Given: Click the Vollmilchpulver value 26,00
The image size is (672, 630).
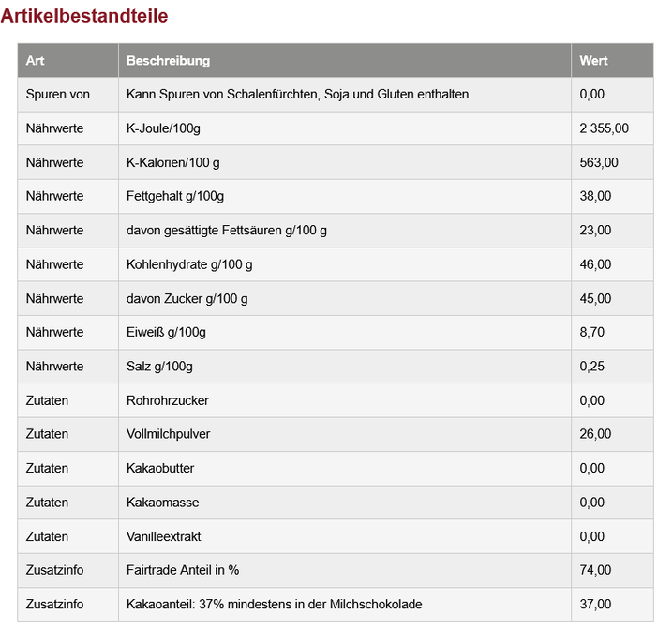Looking at the screenshot, I should pos(595,434).
